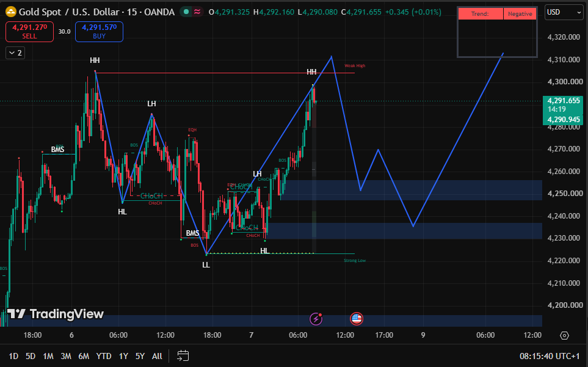Click the 4,320.000 price axis label

pyautogui.click(x=564, y=37)
